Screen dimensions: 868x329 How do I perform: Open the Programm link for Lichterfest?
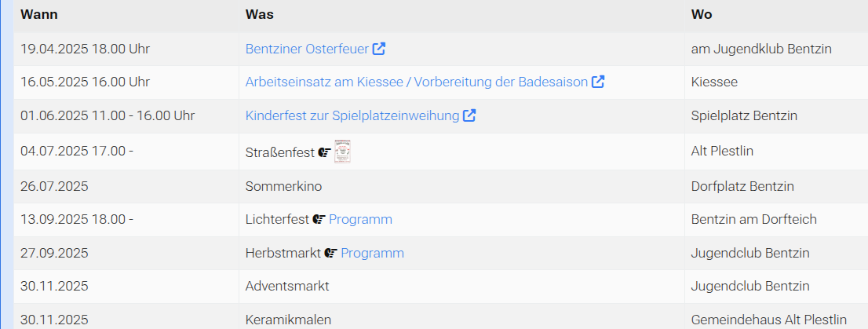click(360, 219)
